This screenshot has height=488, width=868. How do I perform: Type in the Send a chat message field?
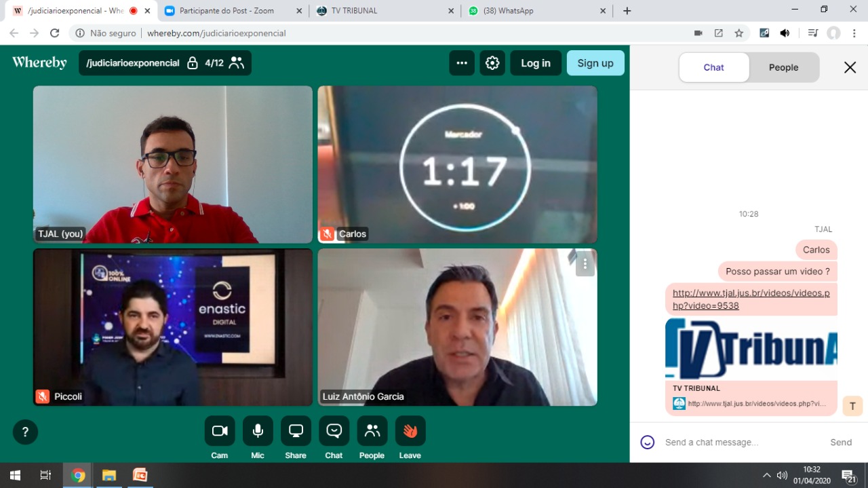pyautogui.click(x=739, y=443)
